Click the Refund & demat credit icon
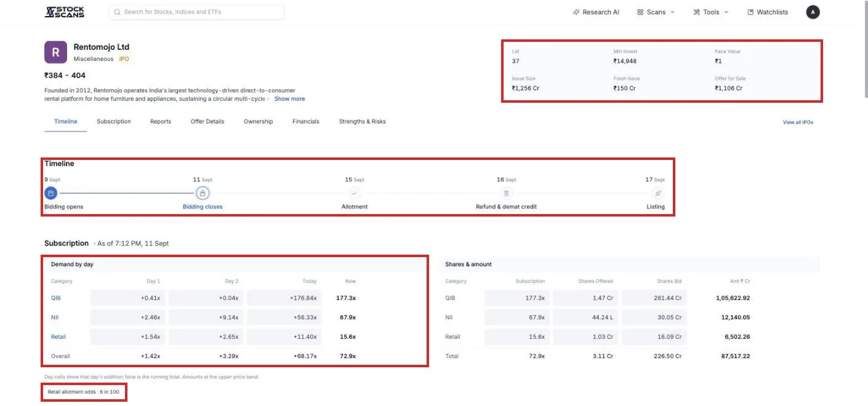The width and height of the screenshot is (868, 406). (506, 193)
